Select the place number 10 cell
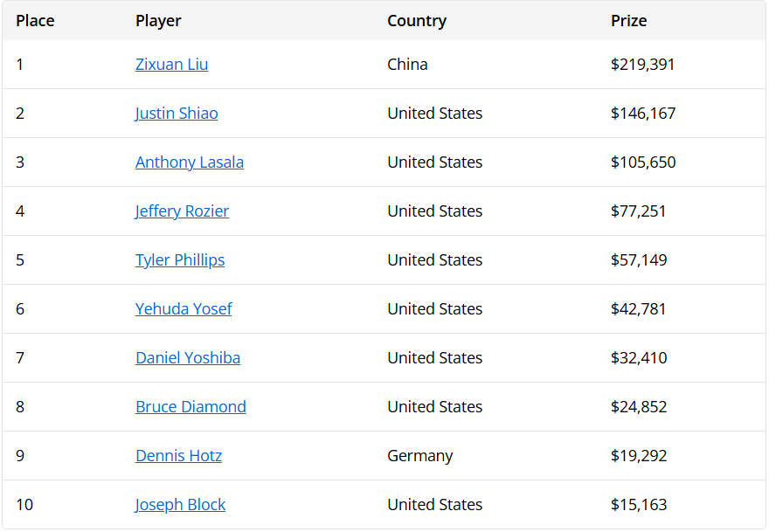Image resolution: width=769 pixels, height=532 pixels. click(24, 505)
